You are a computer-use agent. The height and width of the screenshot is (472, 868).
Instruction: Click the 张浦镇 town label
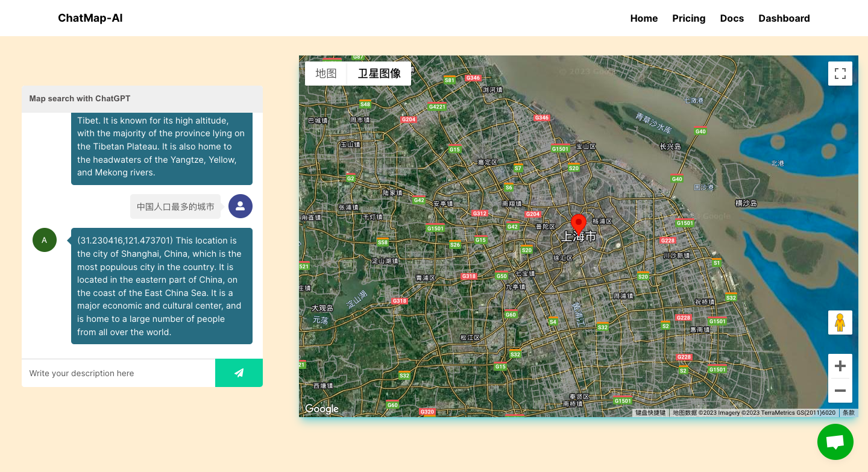tap(348, 207)
